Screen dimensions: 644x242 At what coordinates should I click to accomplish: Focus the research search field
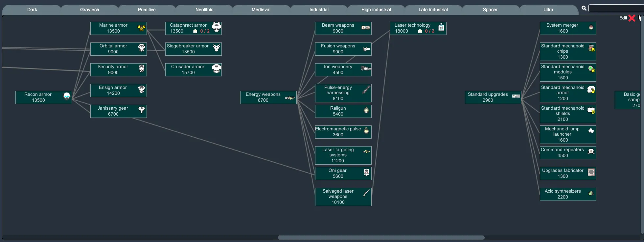click(x=616, y=8)
